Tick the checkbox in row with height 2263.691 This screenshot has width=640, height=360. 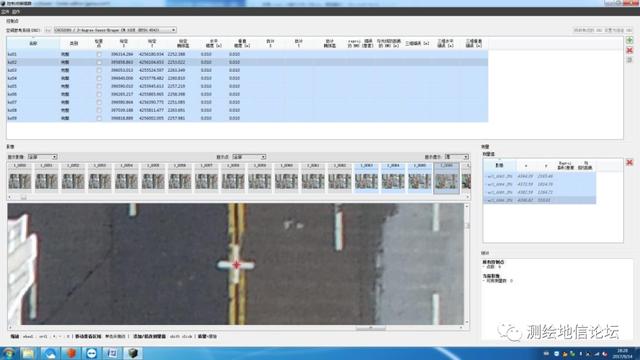pos(99,110)
